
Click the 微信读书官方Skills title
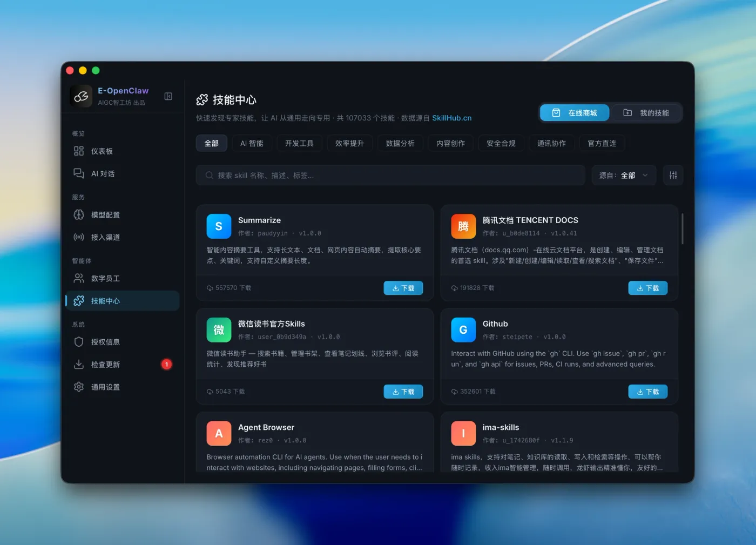272,324
